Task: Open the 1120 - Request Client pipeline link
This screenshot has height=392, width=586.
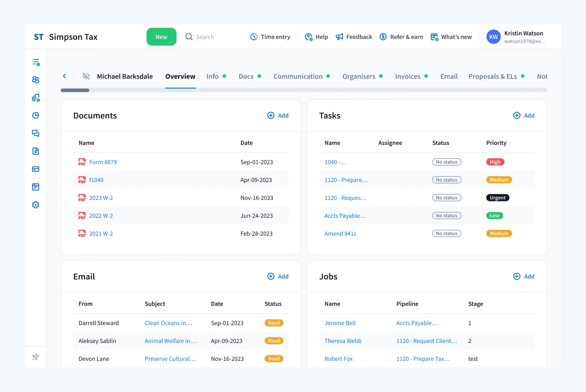Action: tap(427, 341)
